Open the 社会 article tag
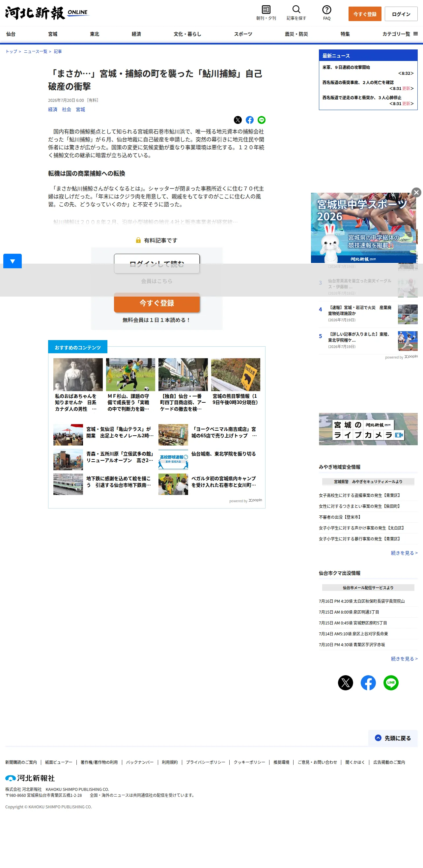Screen dimensions: 423x868 click(x=66, y=109)
